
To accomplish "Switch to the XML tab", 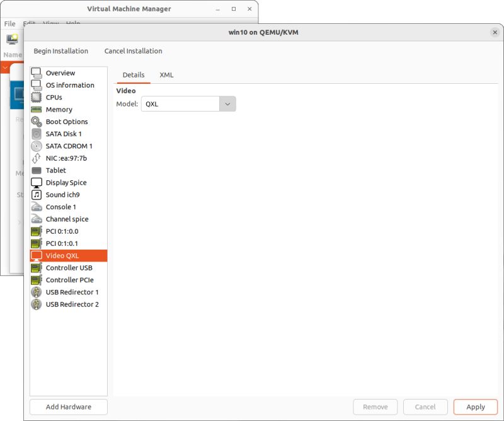I will click(167, 74).
